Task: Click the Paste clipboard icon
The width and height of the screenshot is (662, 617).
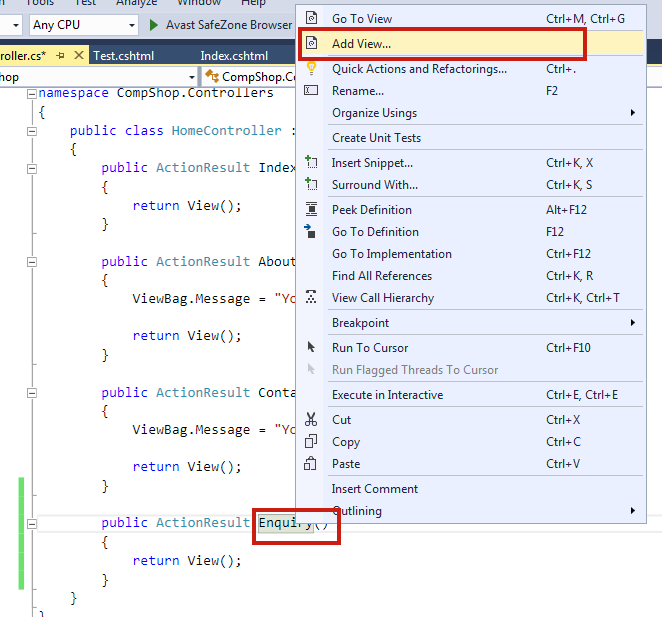Action: coord(310,463)
